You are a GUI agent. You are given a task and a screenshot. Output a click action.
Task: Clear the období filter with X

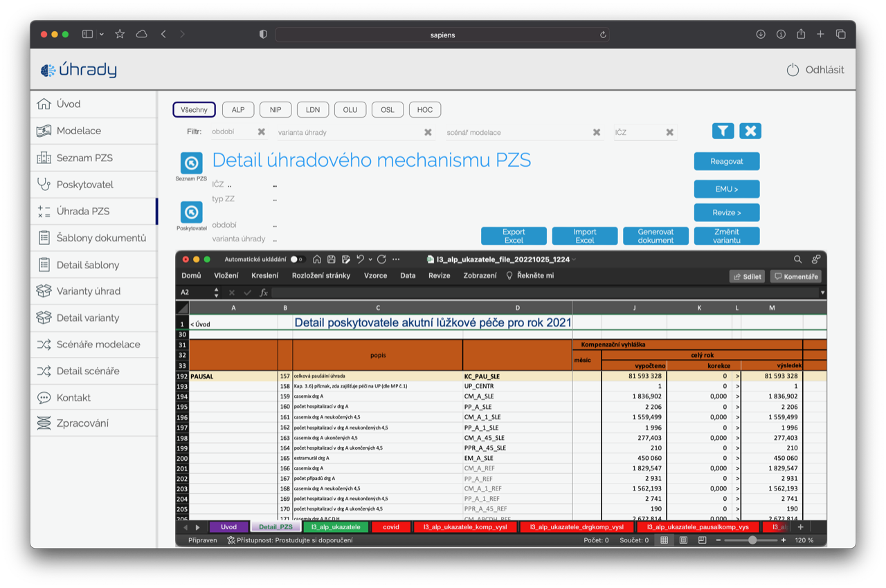(x=262, y=131)
